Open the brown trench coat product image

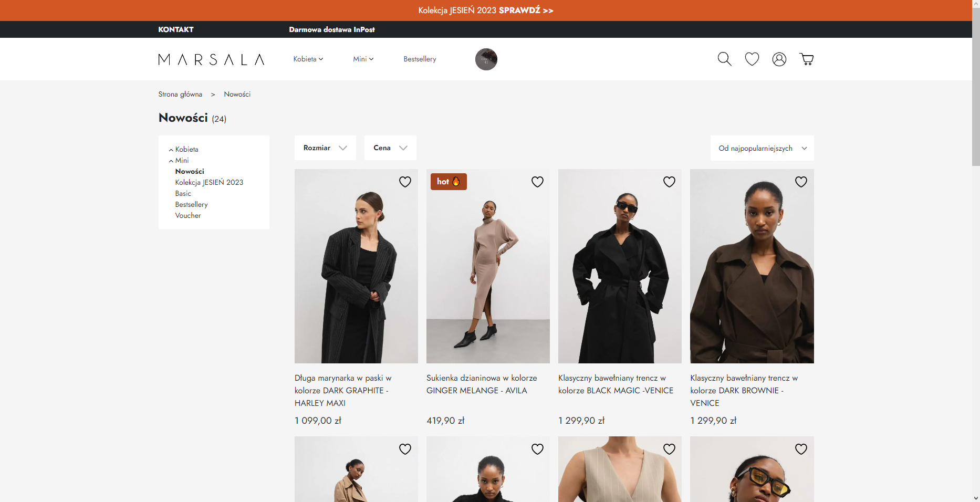pos(752,266)
